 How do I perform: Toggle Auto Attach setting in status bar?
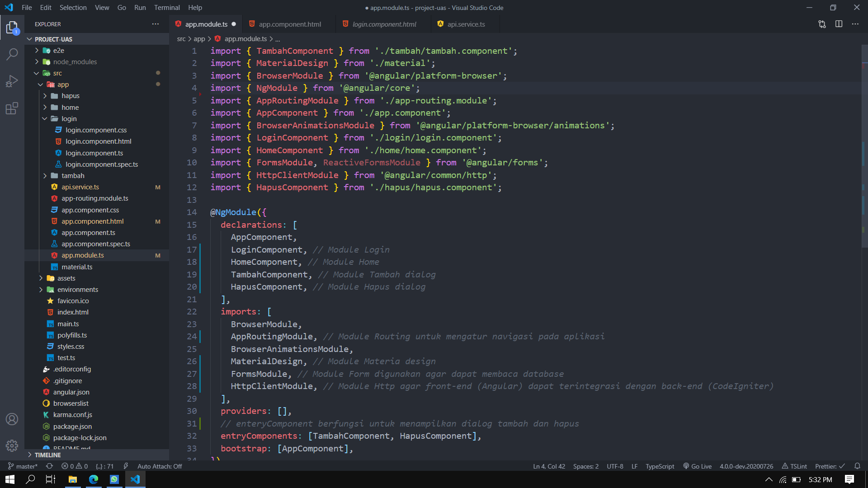pos(160,466)
